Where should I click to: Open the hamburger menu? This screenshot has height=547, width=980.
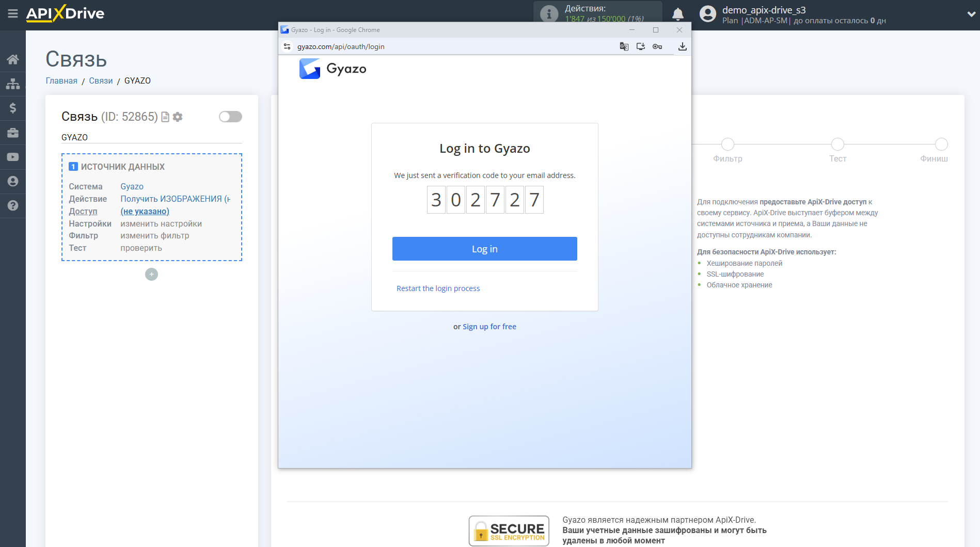tap(13, 14)
